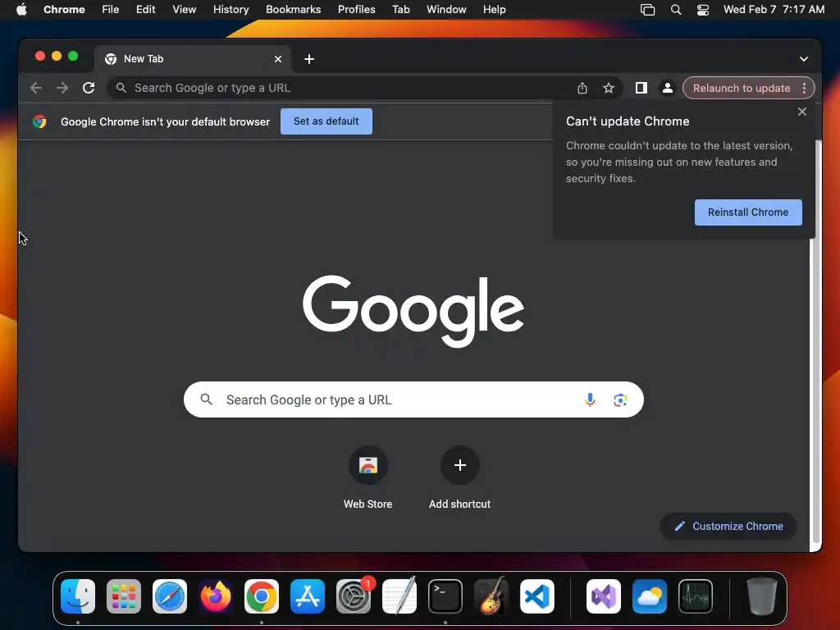840x630 pixels.
Task: Open Finder from the Dock
Action: click(x=78, y=596)
